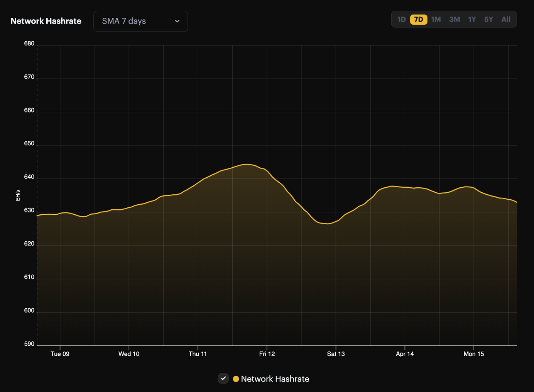Switch to the 1M time range
The width and height of the screenshot is (534, 392).
tap(436, 19)
